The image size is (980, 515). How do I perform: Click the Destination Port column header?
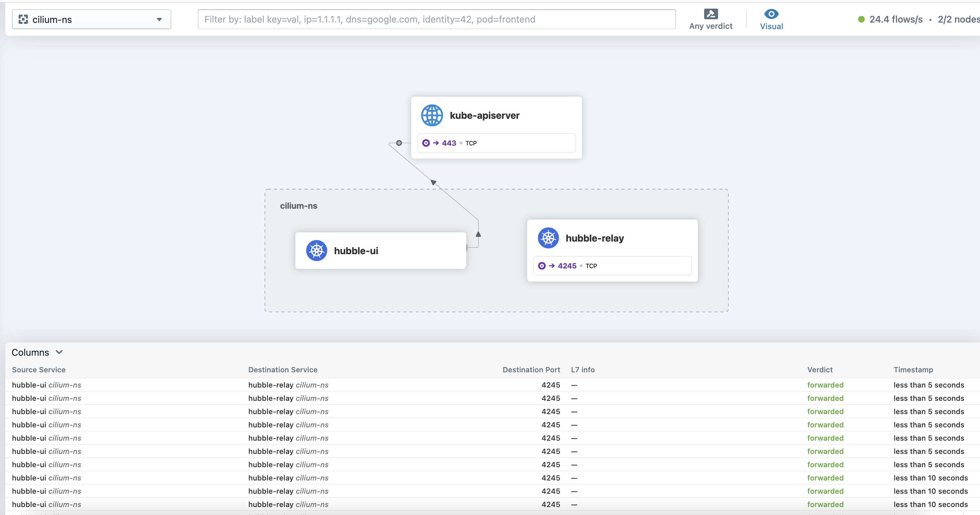531,370
